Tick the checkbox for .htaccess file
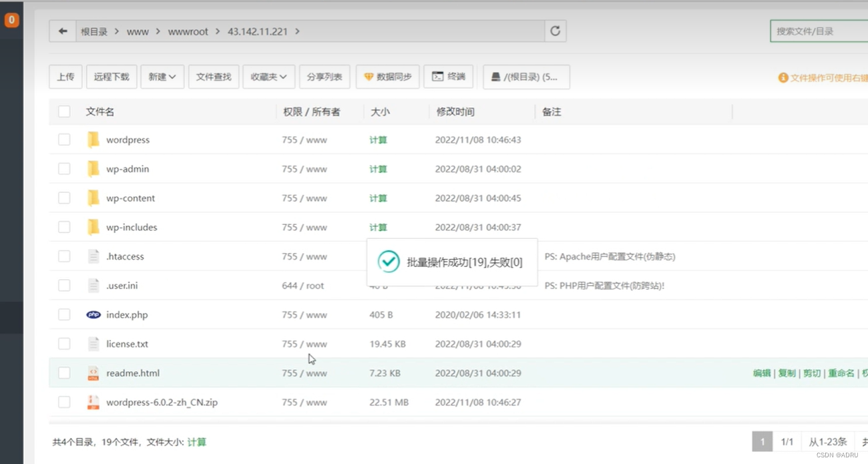Viewport: 868px width, 464px height. 64,256
